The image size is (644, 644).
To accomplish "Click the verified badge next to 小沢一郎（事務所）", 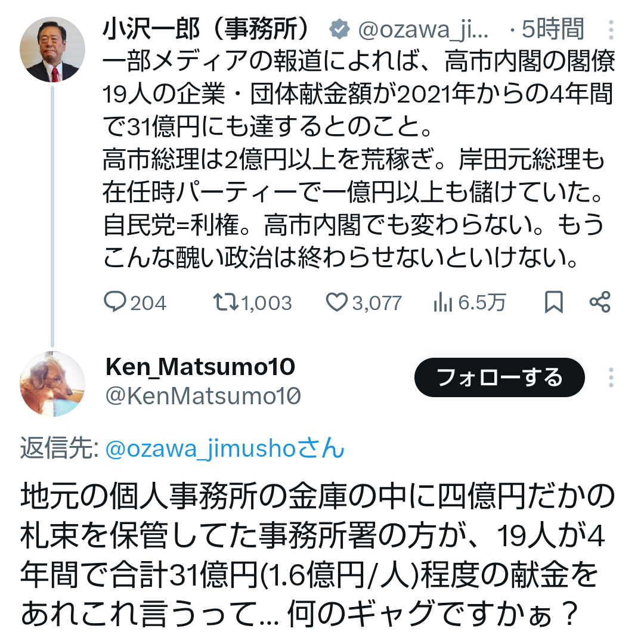I will (339, 29).
